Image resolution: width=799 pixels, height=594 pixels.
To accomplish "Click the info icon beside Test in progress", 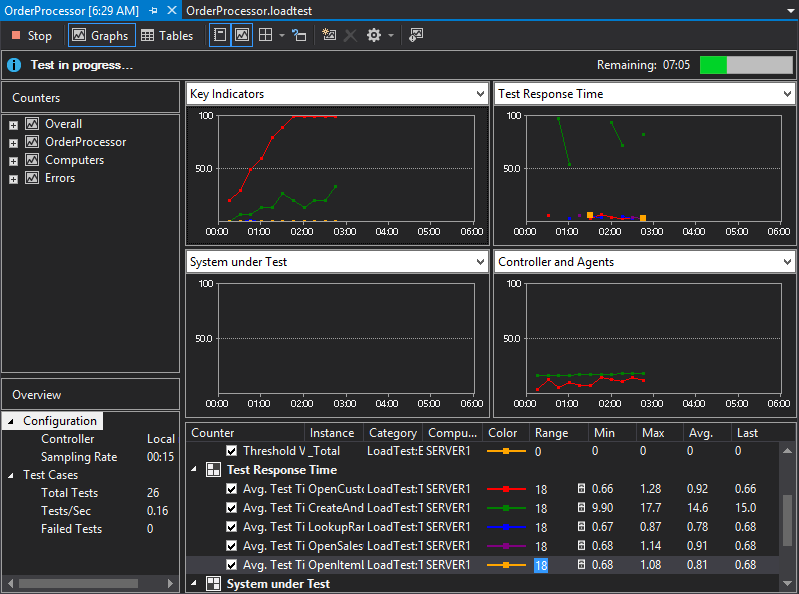I will pos(14,65).
